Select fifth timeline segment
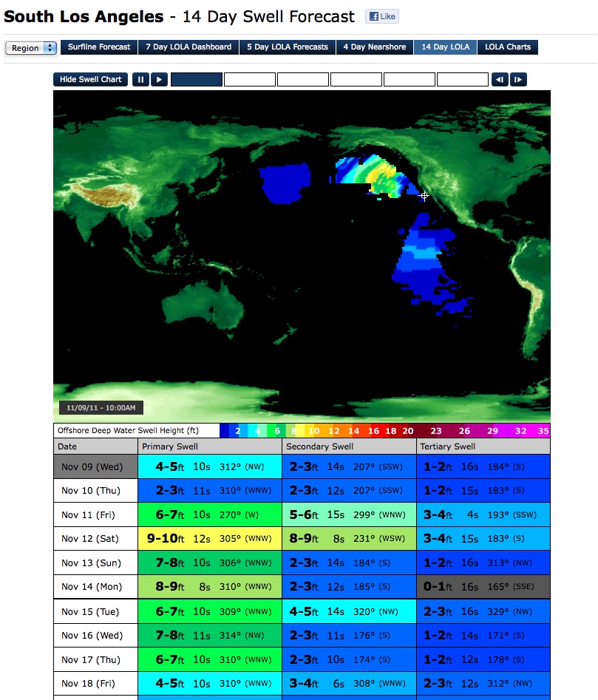Viewport: 598px width, 700px height. (410, 80)
